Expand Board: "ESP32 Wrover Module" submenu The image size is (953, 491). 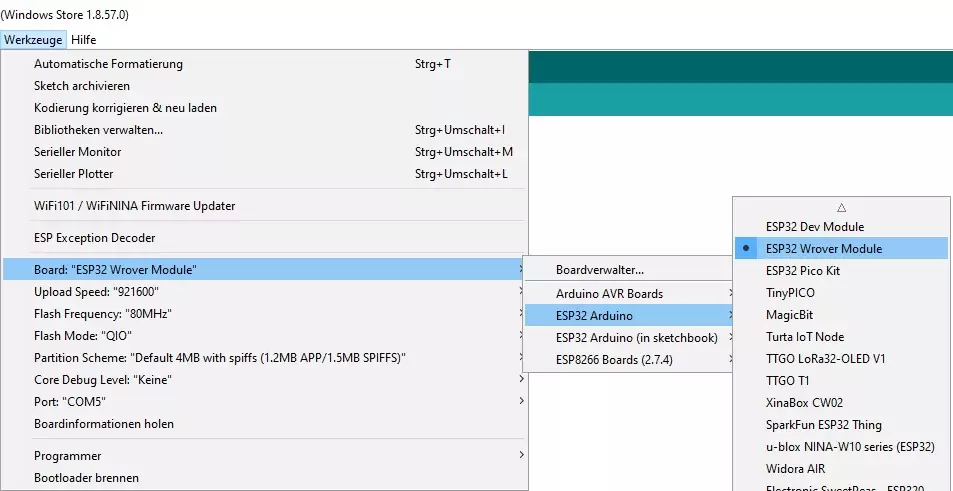[x=265, y=270]
